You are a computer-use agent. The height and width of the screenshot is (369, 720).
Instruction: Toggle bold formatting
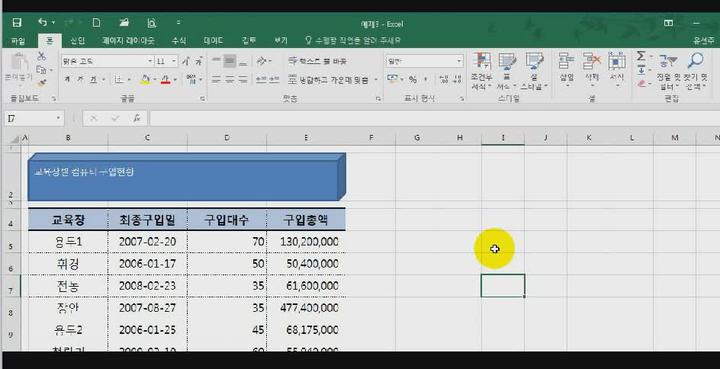click(x=68, y=80)
